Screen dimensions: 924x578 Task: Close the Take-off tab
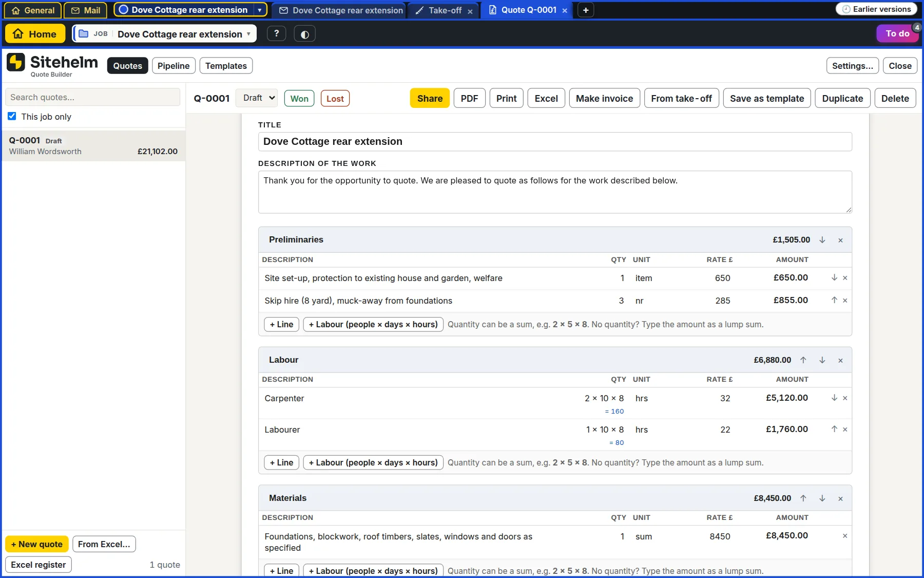point(470,11)
